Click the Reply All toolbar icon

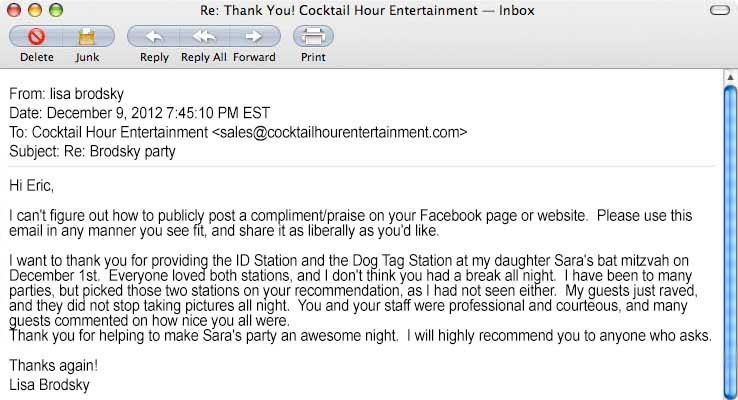click(x=204, y=37)
